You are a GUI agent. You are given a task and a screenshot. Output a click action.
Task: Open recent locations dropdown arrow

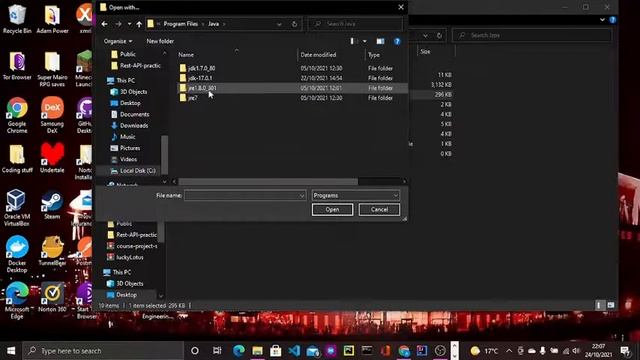[x=129, y=24]
